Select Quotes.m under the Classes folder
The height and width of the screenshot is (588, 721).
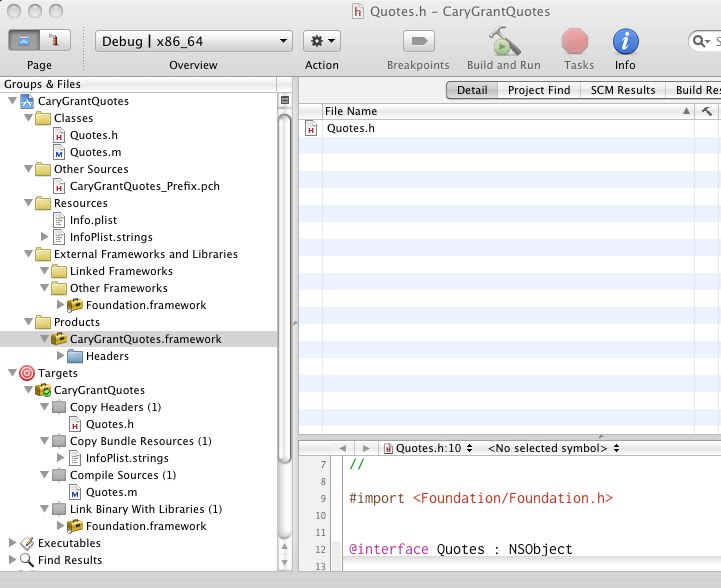(x=95, y=152)
